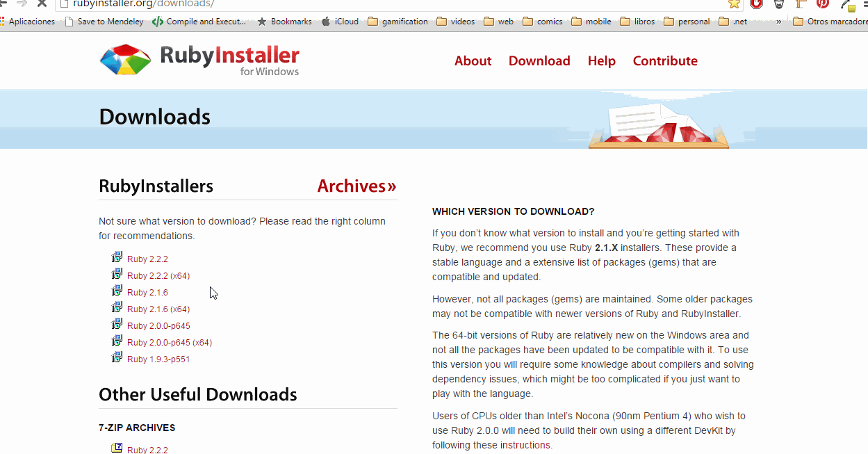Click the installer icon beside Ruby 2.0.0-p645
Viewport: 868px width, 454px height.
tap(117, 324)
